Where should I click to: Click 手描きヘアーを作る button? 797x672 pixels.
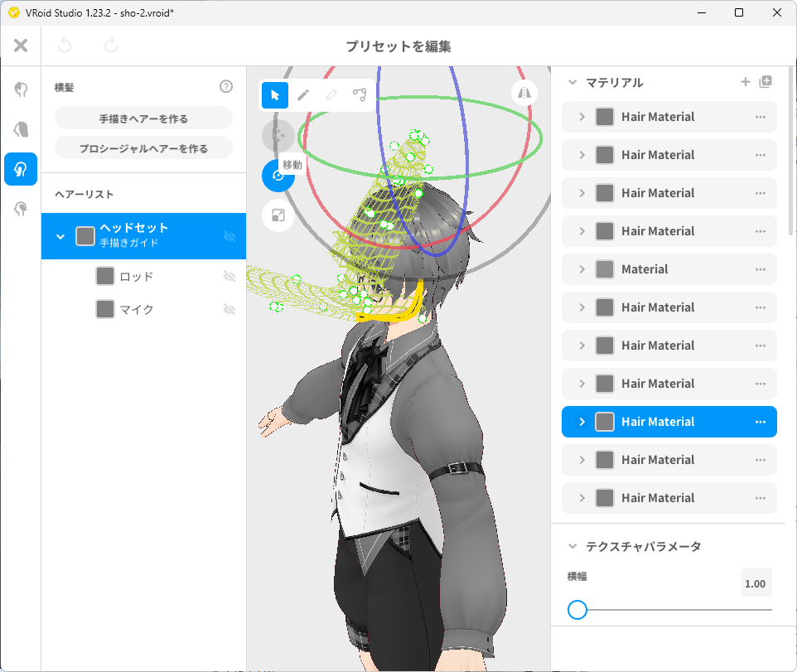tap(143, 118)
